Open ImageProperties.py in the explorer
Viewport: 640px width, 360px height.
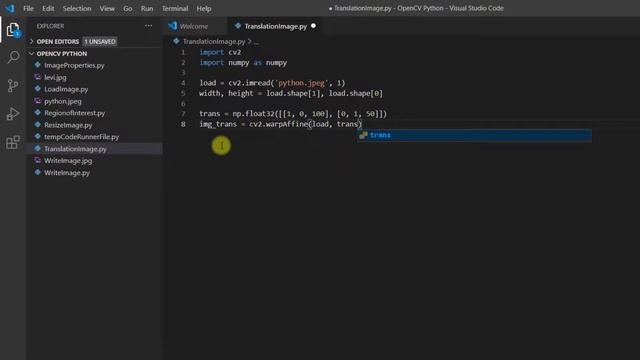point(74,65)
